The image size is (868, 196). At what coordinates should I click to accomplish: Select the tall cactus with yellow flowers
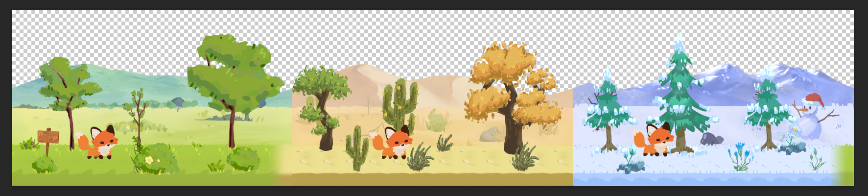tap(400, 106)
